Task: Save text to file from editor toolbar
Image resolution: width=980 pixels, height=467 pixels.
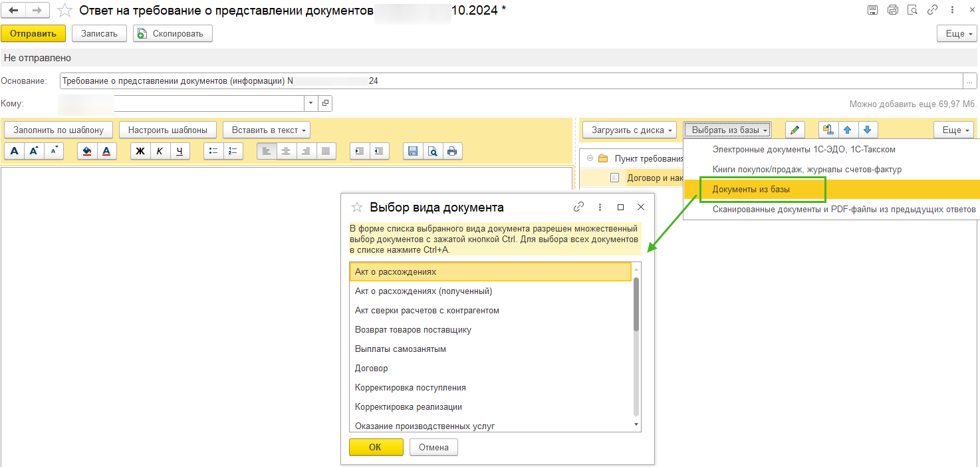Action: 413,151
